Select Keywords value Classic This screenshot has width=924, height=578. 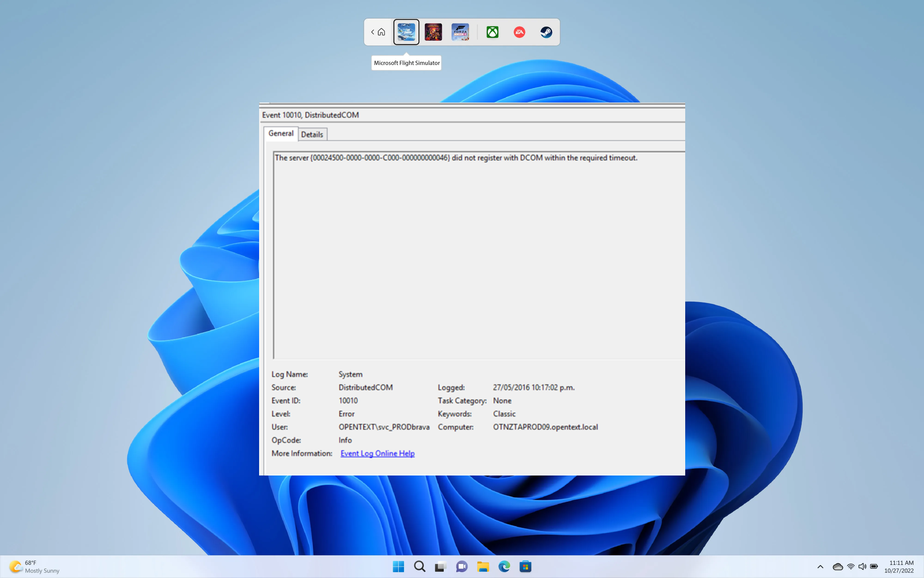click(x=504, y=414)
